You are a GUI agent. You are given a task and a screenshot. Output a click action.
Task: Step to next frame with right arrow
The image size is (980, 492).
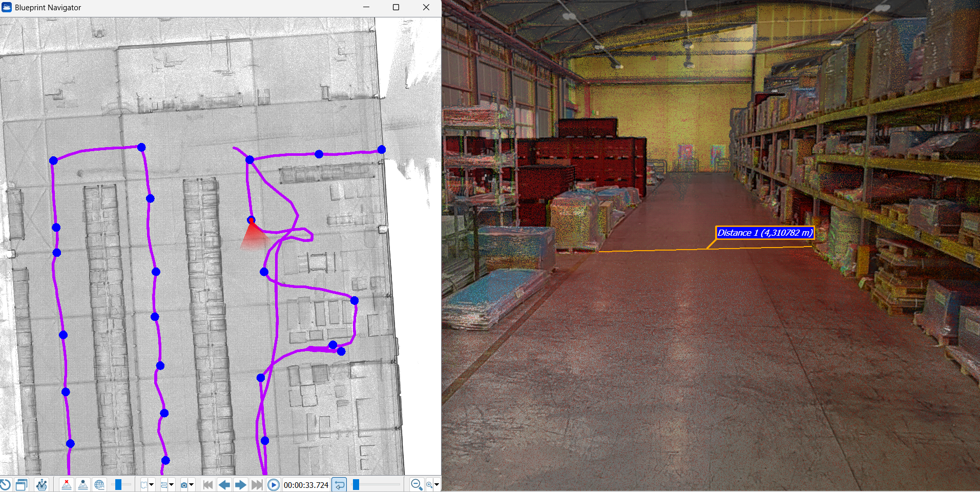click(x=240, y=484)
